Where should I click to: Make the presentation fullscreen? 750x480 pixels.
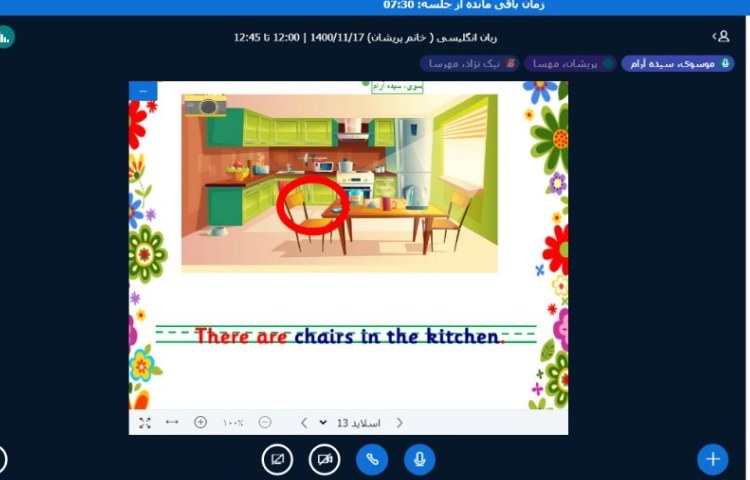[145, 423]
